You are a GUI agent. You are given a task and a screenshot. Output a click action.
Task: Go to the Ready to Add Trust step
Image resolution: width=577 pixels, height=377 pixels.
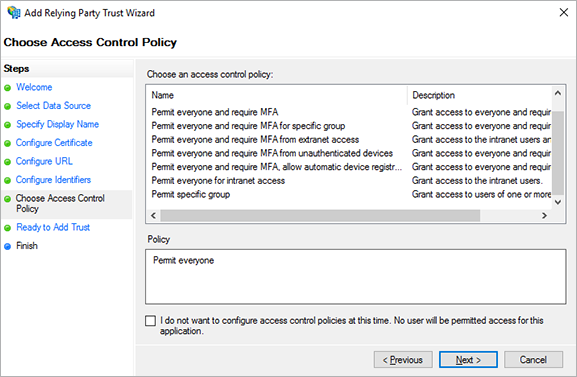coord(53,227)
